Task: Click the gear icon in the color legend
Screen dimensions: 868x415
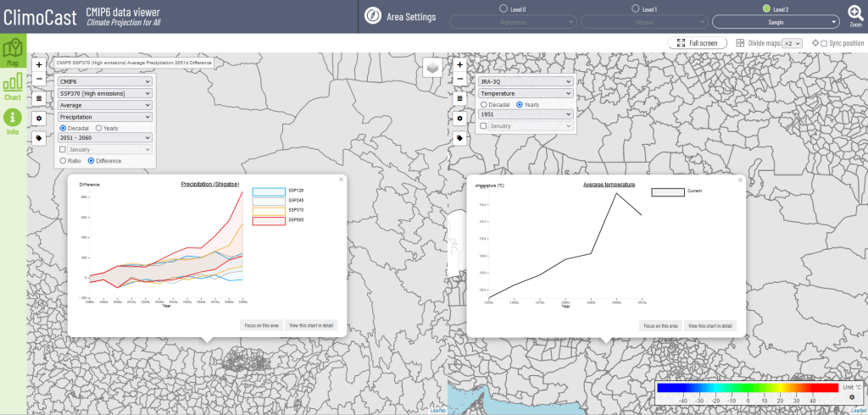Action: click(851, 397)
